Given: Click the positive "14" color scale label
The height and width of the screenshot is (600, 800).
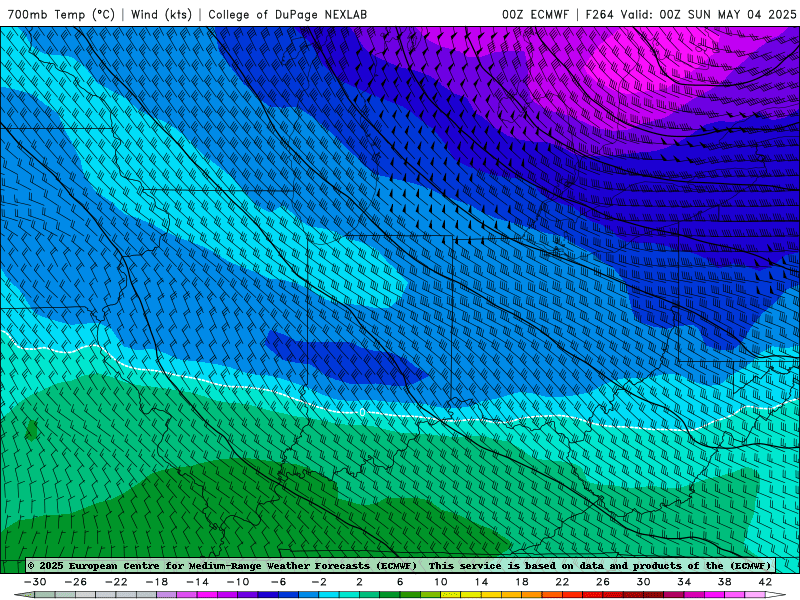Looking at the screenshot, I should (481, 582).
